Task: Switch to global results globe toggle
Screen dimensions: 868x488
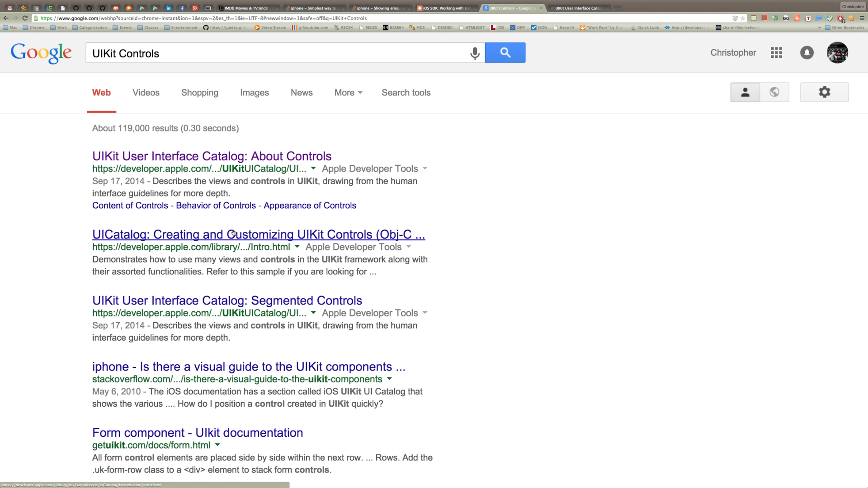Action: tap(774, 92)
